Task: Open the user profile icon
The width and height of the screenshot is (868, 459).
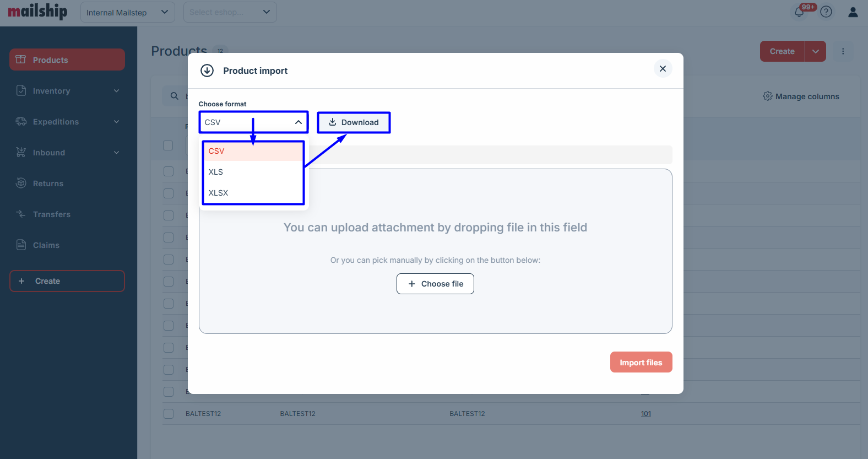Action: pyautogui.click(x=853, y=12)
